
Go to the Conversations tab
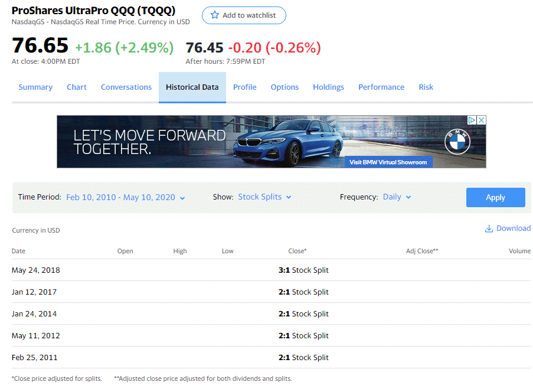126,87
